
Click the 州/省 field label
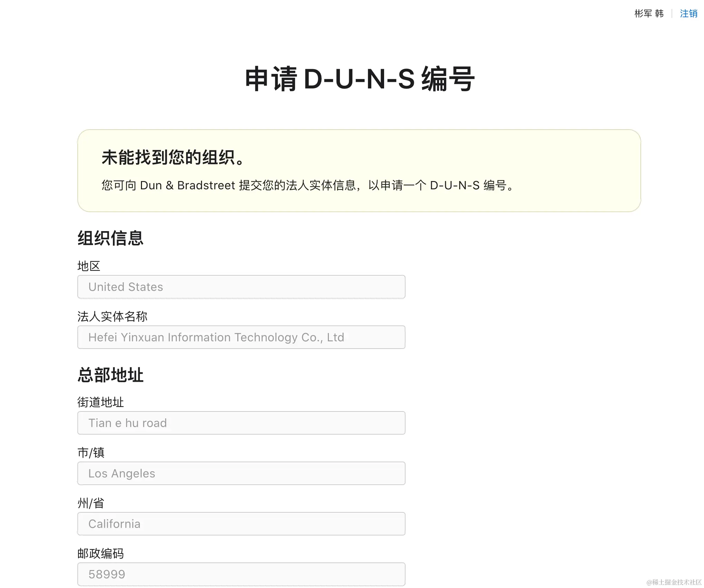click(x=91, y=503)
